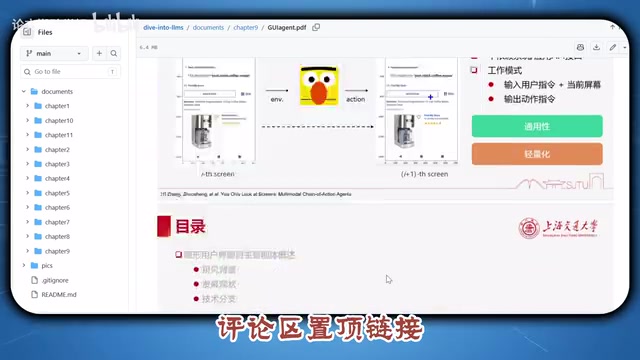
Task: Click the Shanghai Jiao Tong University logo
Action: [x=558, y=228]
